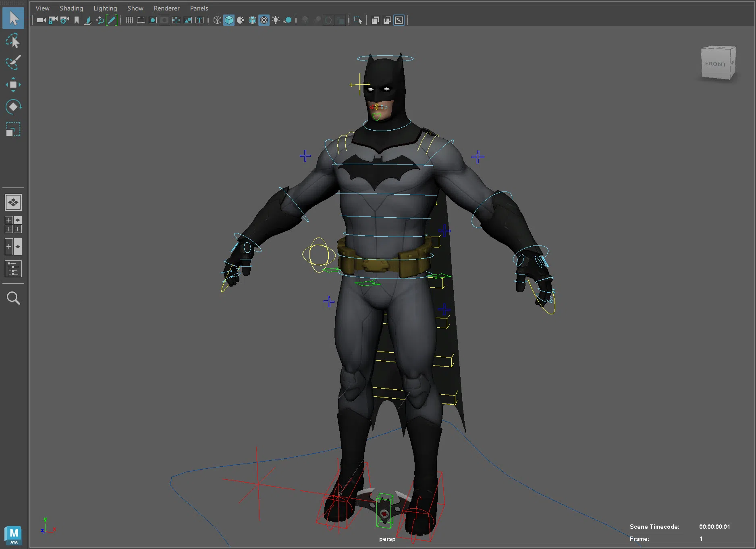This screenshot has width=756, height=549.
Task: Select the Move tool
Action: [x=13, y=85]
